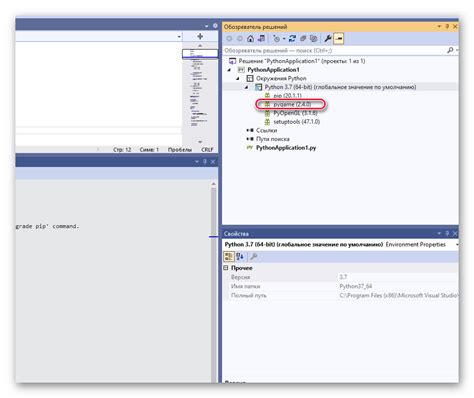
Task: Select the Полный путь property row
Action: (x=341, y=295)
